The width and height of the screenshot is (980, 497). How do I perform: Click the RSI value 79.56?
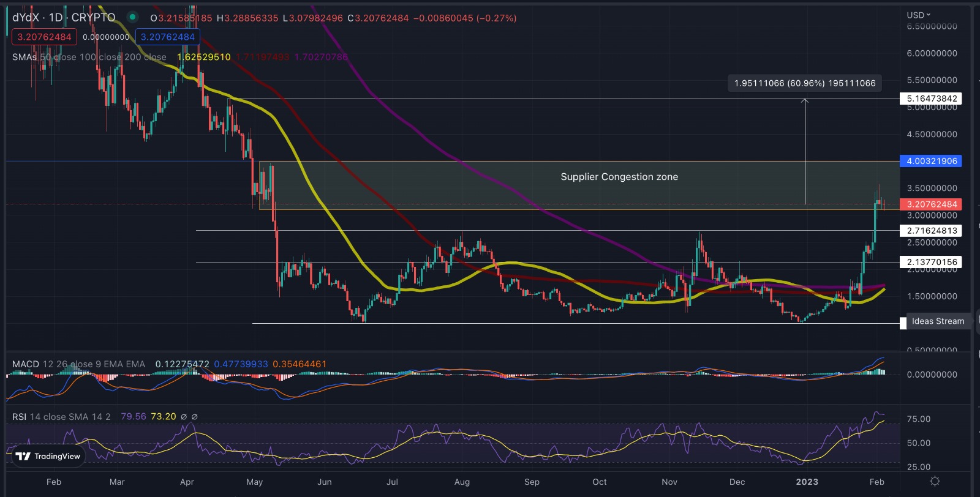coord(134,417)
